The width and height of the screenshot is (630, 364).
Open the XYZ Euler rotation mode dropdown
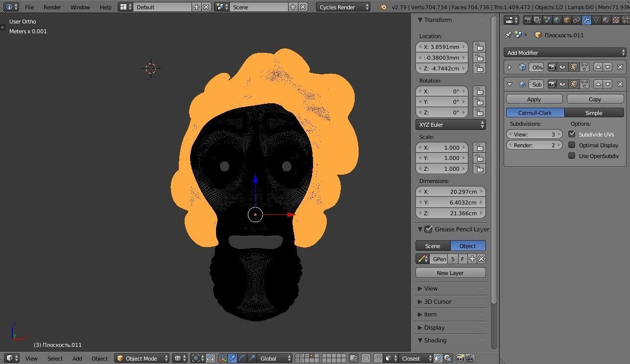[x=451, y=125]
